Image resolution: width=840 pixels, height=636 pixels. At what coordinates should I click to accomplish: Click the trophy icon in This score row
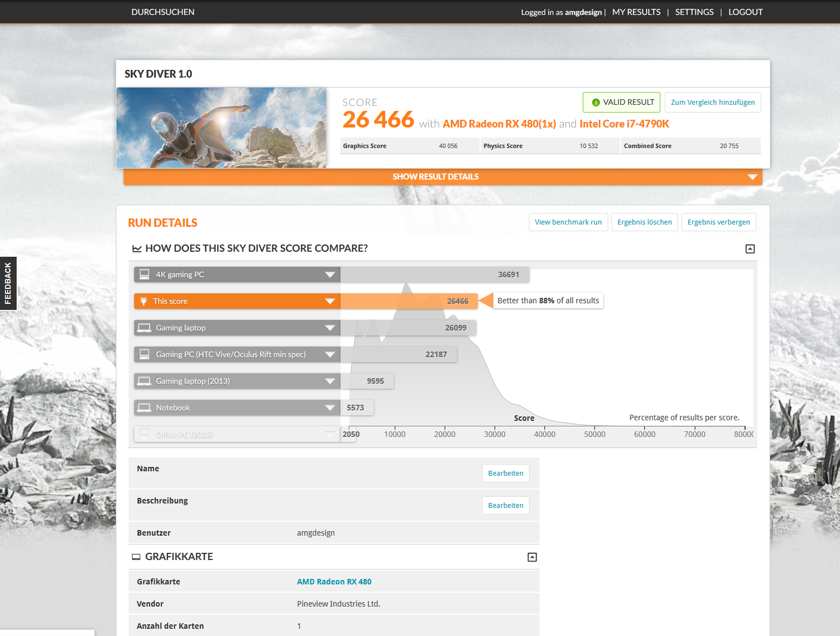pyautogui.click(x=144, y=301)
